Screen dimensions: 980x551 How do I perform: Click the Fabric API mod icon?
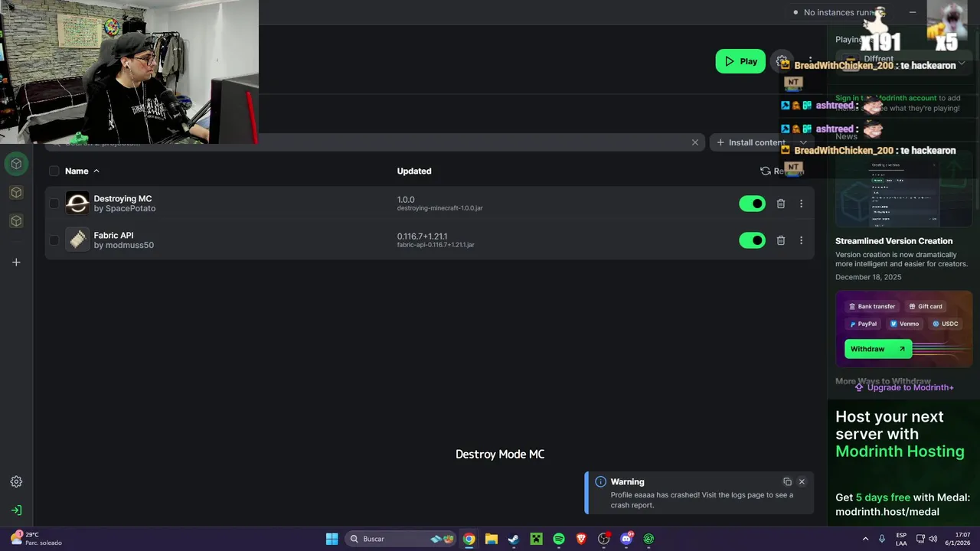[77, 240]
